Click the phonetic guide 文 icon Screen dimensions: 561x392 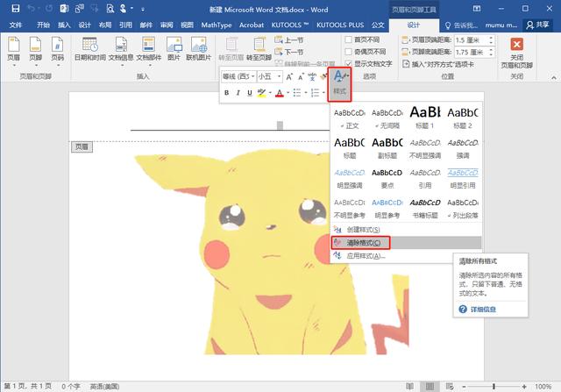click(x=312, y=76)
